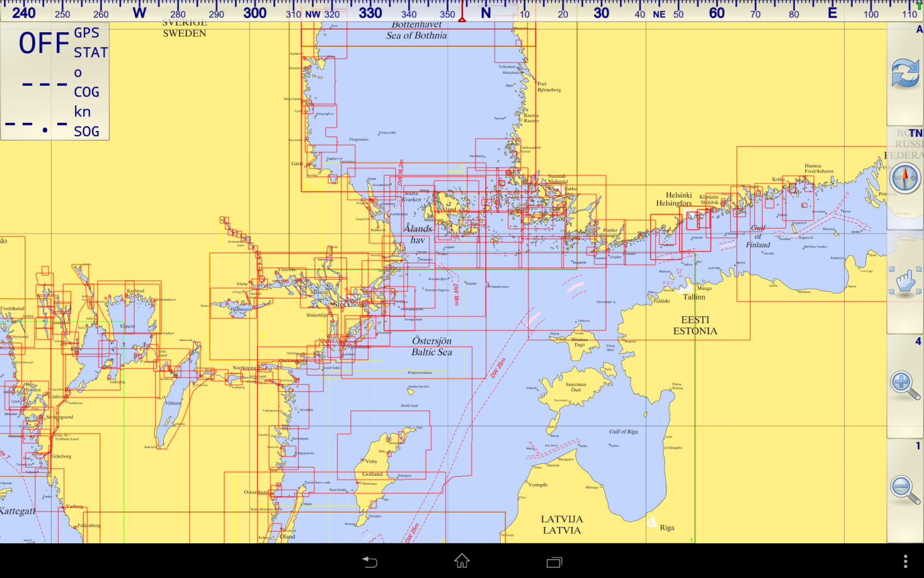
Task: Tap the Riga label on the chart
Action: coord(667,528)
